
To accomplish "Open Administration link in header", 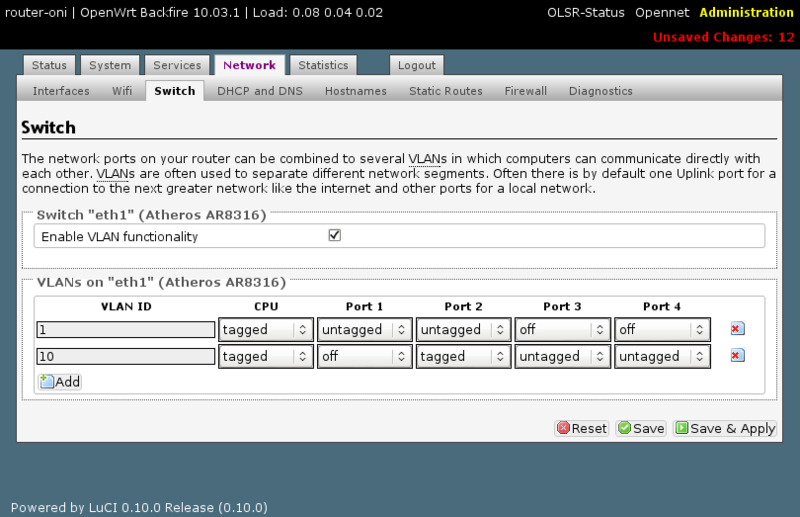I will click(x=746, y=13).
